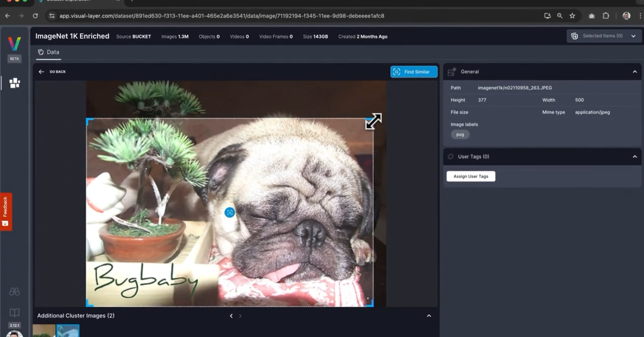644x337 pixels.
Task: Switch to the Data tab
Action: [49, 52]
